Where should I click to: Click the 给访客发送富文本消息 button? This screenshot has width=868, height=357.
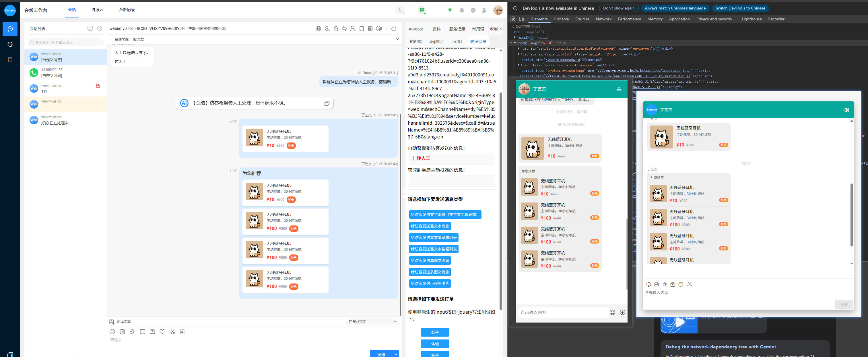tap(430, 226)
